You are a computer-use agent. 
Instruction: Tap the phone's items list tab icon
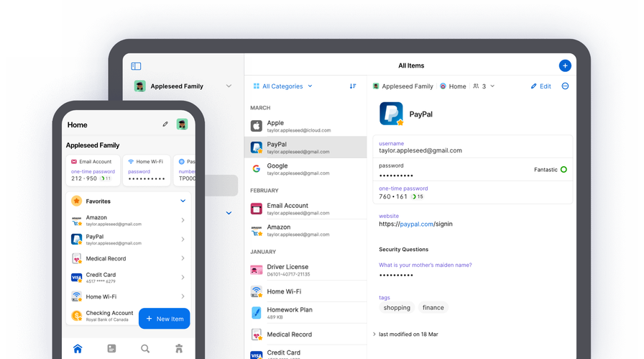tap(111, 349)
